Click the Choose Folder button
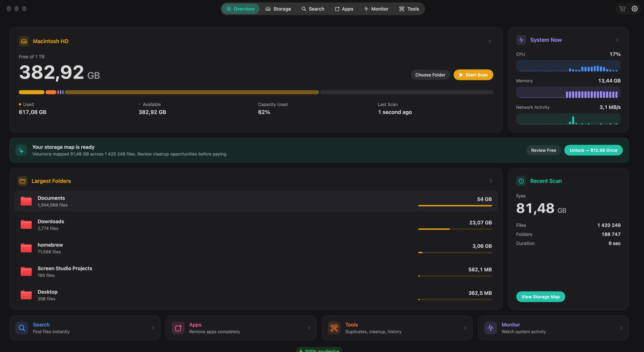The image size is (644, 352). click(430, 75)
